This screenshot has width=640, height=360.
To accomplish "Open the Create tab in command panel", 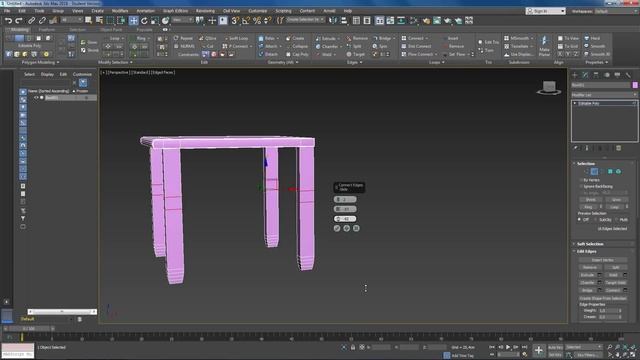I will click(575, 75).
